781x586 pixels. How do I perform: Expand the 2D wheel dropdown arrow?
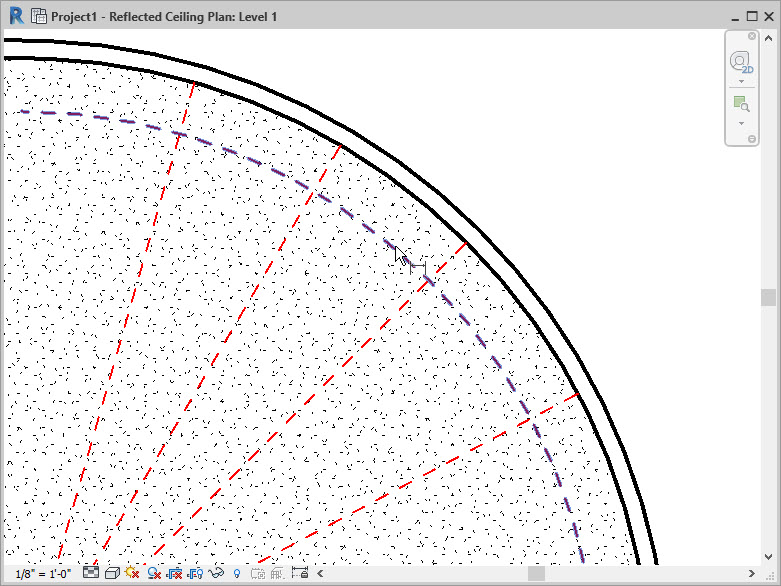click(741, 81)
